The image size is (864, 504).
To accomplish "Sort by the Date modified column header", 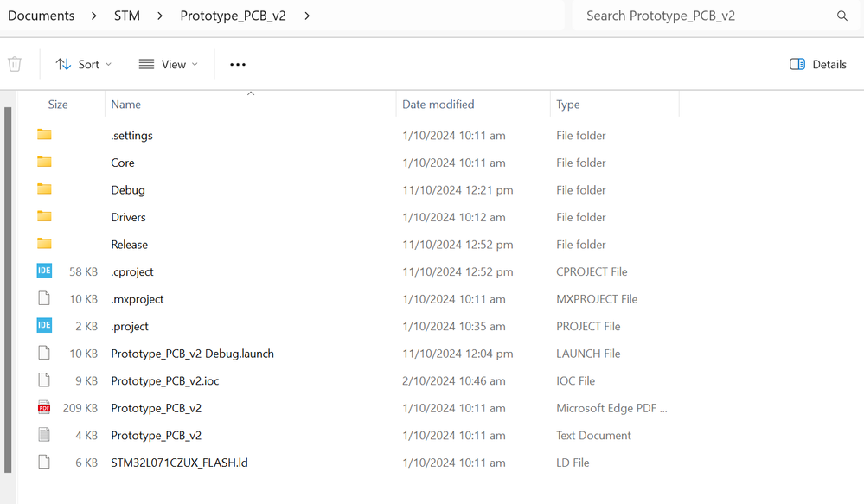I will (438, 105).
